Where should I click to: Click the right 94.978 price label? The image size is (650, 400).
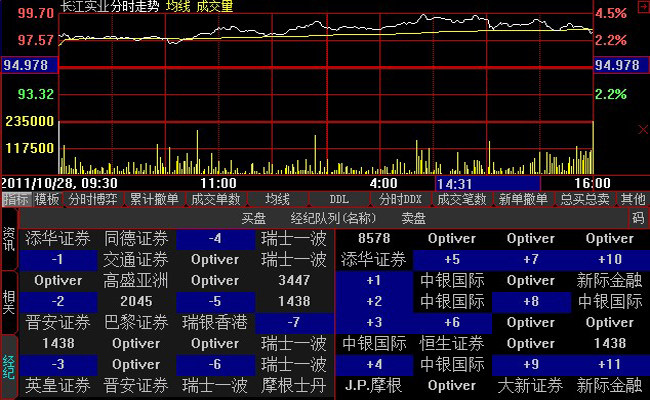pyautogui.click(x=621, y=65)
